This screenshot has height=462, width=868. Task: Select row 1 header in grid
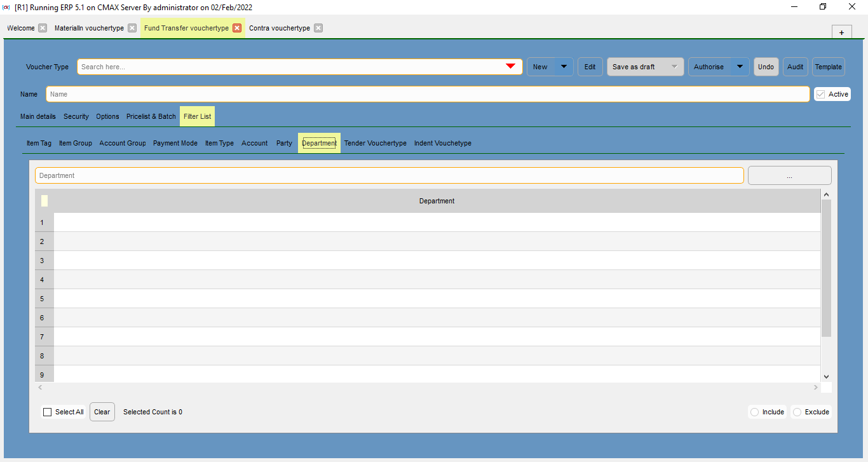44,222
